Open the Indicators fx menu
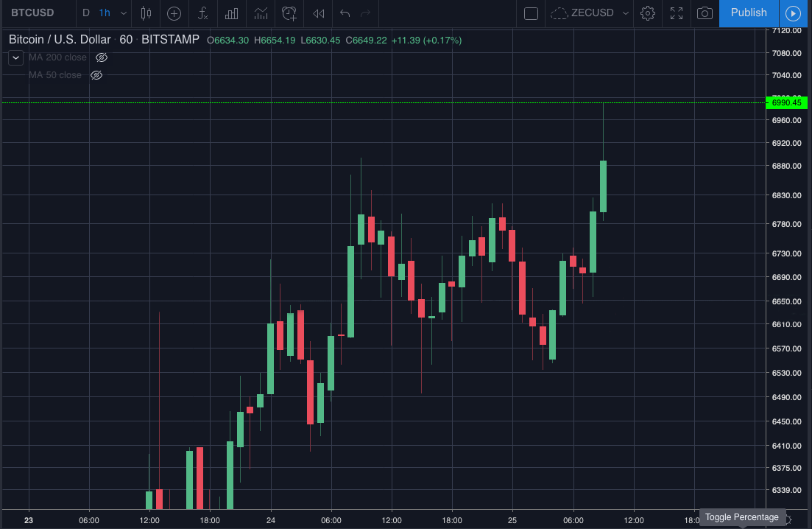Viewport: 812px width, 529px height. [203, 13]
